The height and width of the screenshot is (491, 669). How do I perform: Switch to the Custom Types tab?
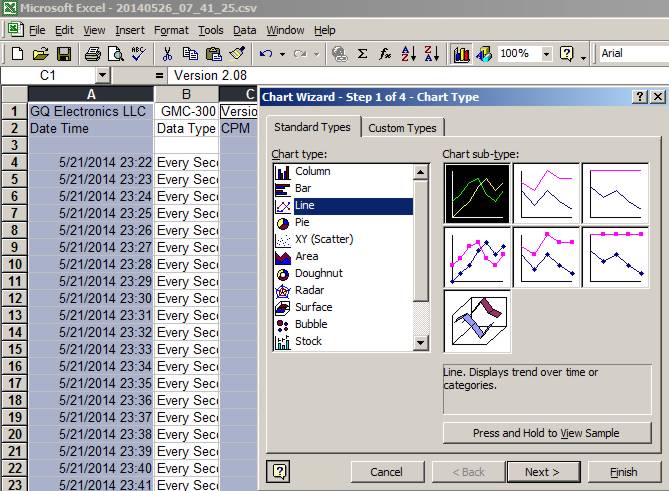(x=402, y=128)
